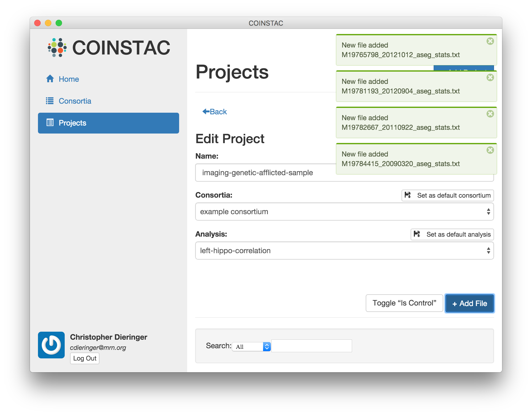Screen dimensions: 532x415
Task: Set as default analysis
Action: click(452, 234)
